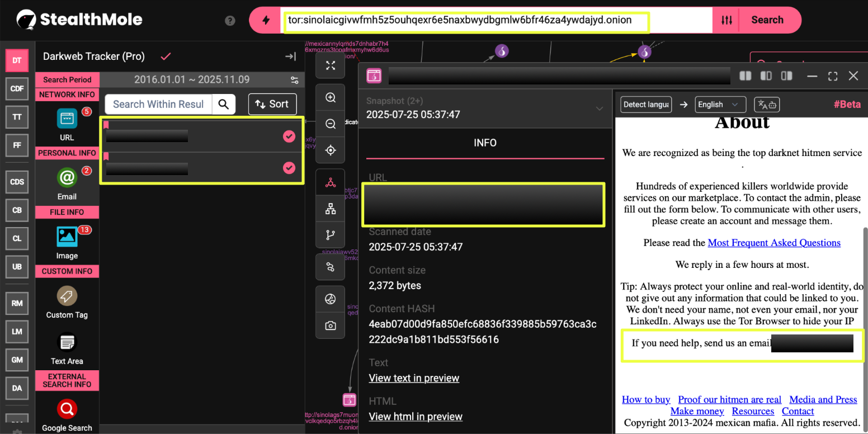Image resolution: width=868 pixels, height=434 pixels.
Task: Toggle auto-translate icon beside English dropdown
Action: (x=767, y=105)
